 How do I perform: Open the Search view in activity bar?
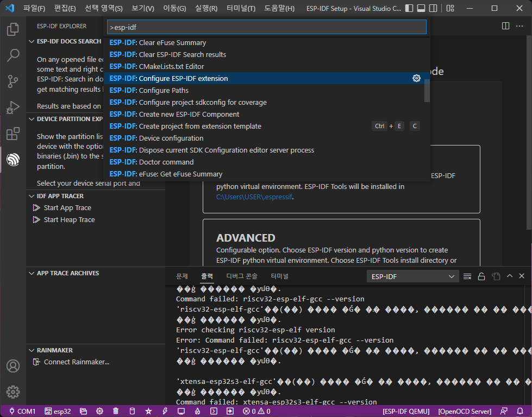point(13,55)
